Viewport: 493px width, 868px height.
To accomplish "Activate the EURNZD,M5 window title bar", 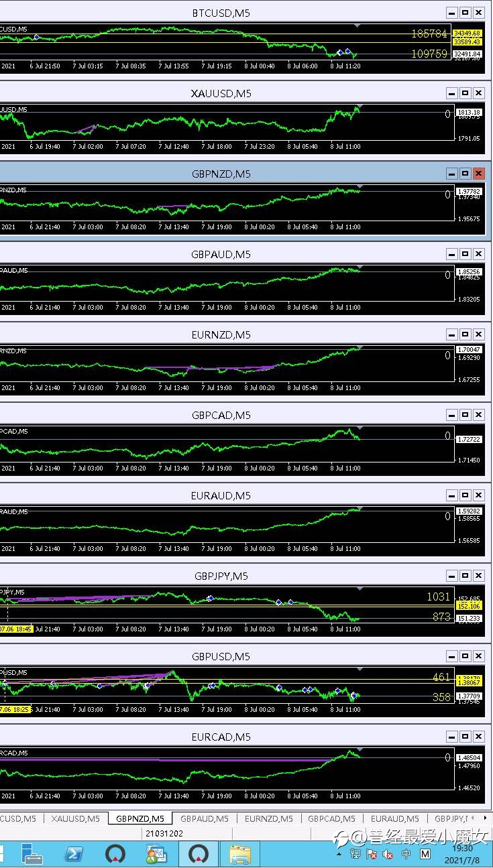I will [x=221, y=334].
